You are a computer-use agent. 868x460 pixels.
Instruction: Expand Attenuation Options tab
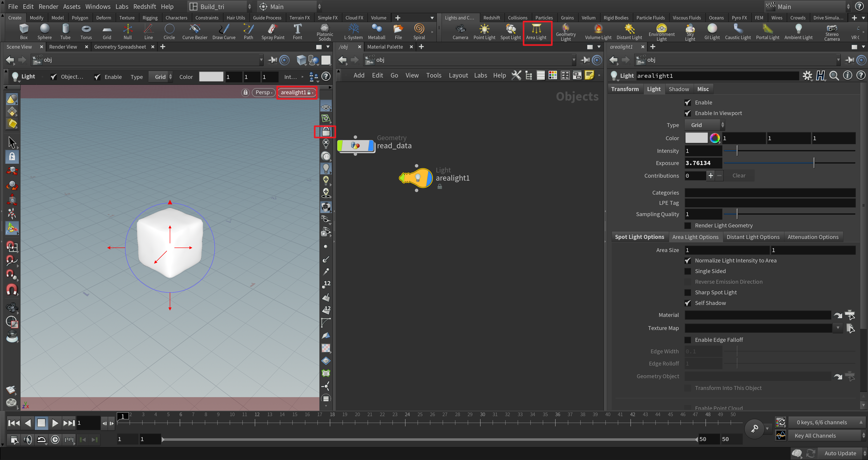point(813,237)
